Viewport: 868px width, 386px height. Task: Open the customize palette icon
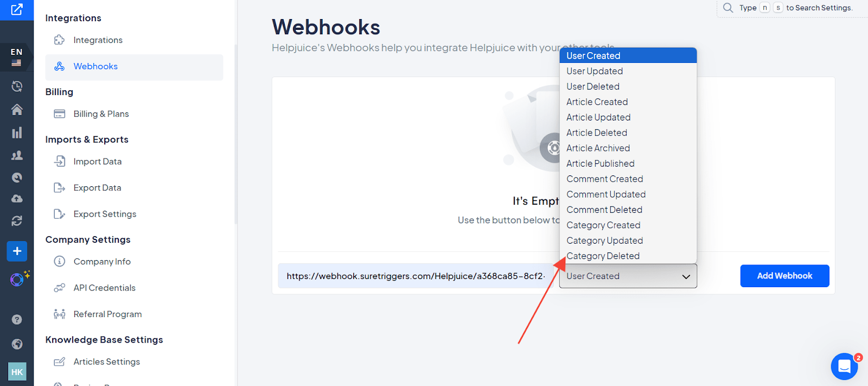(17, 178)
